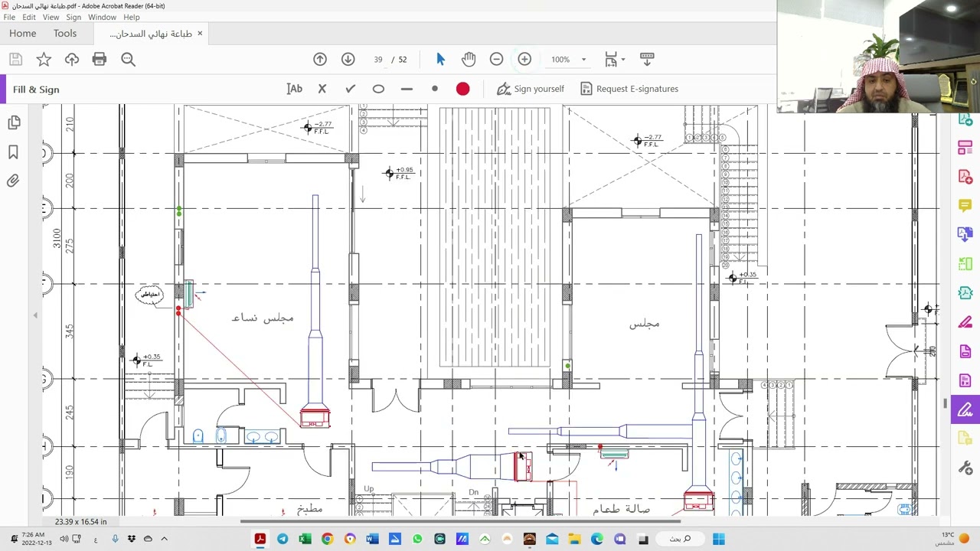Open the fit page options tool

610,59
